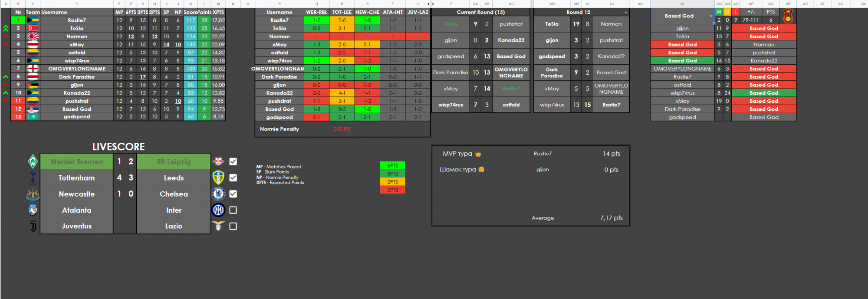Click Based God's red team emblem
The height and width of the screenshot is (299, 868).
tap(788, 16)
